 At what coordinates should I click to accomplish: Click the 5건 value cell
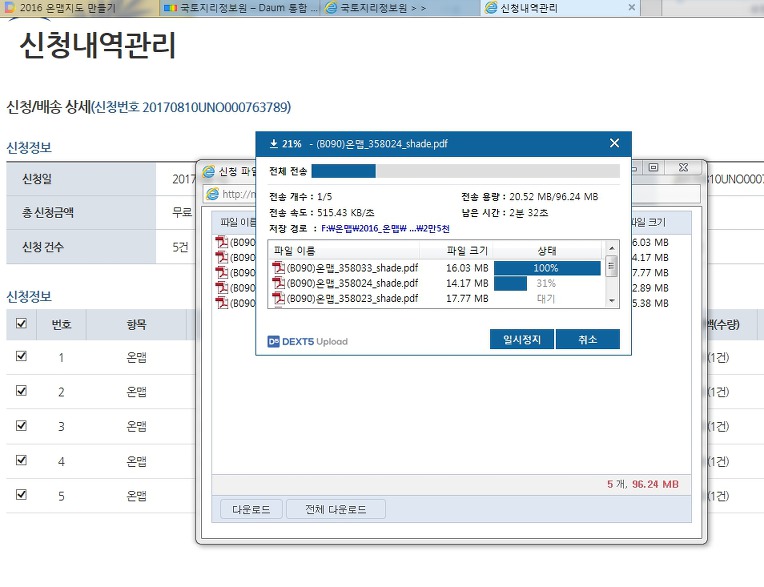click(x=180, y=247)
